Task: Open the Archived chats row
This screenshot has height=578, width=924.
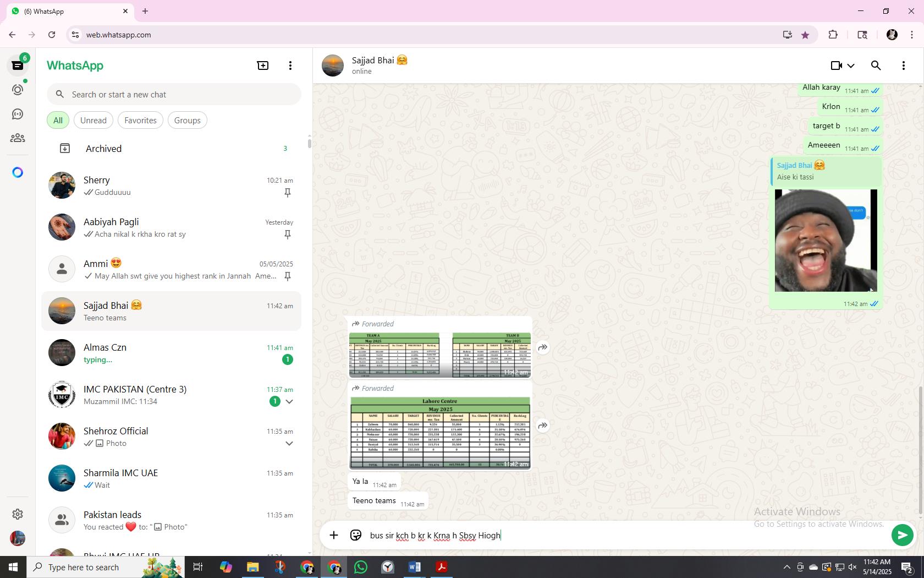Action: (171, 149)
